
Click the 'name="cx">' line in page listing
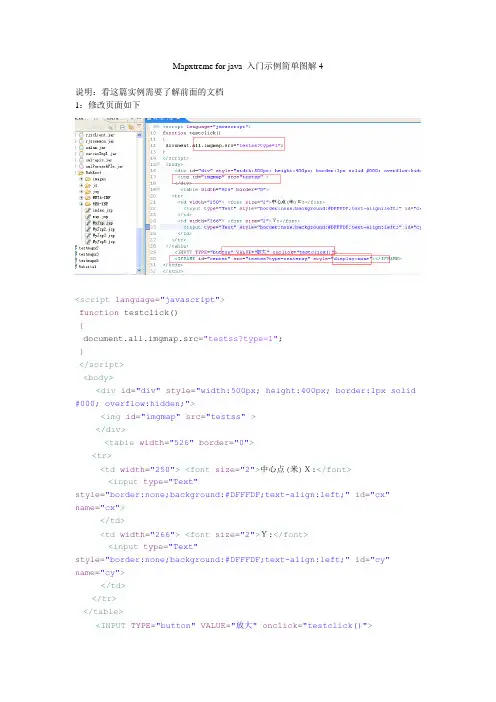100,508
